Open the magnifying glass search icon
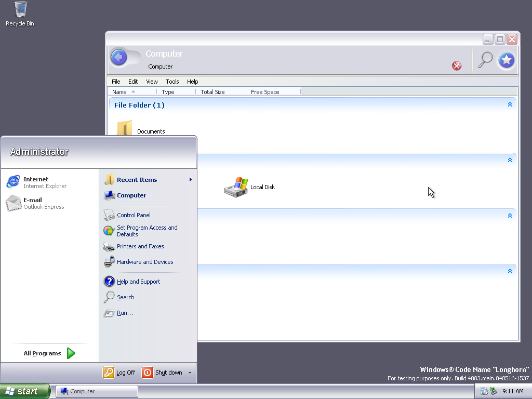532x399 pixels. 485,60
